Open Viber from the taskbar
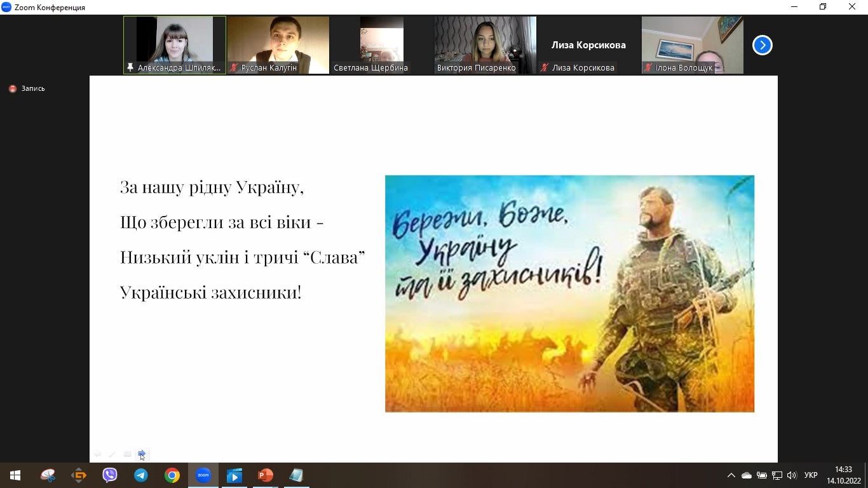Screen dimensions: 868x488 tap(110, 475)
